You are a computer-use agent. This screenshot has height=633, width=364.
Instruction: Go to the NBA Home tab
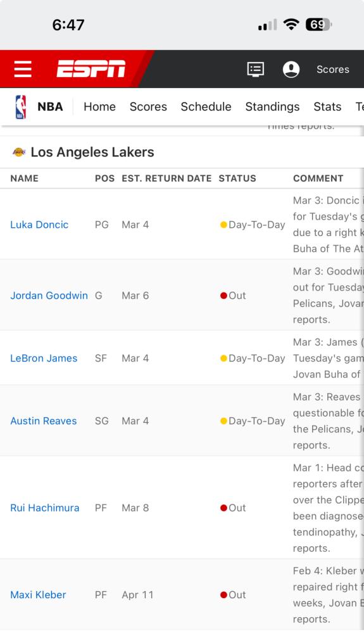pyautogui.click(x=99, y=106)
